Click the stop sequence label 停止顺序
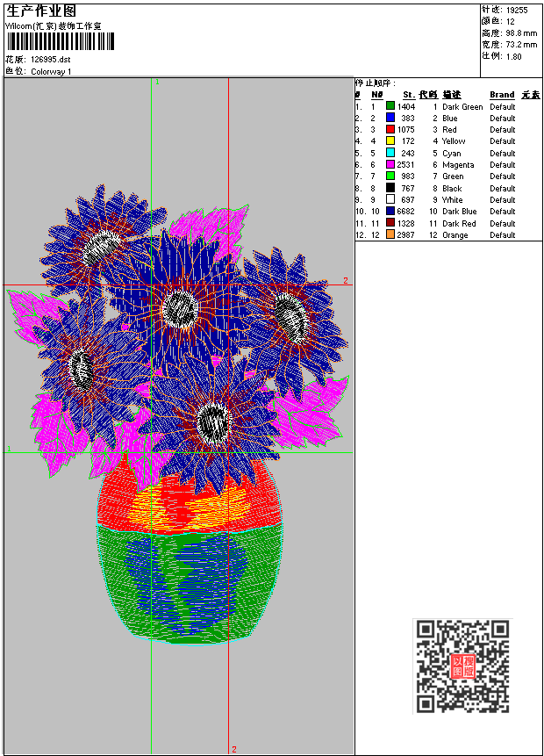The height and width of the screenshot is (756, 544). tap(376, 83)
